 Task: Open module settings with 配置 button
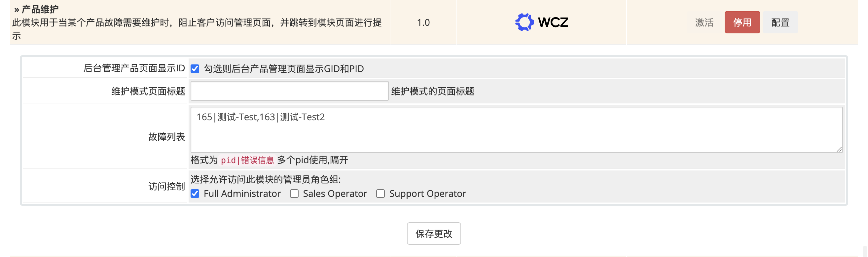[x=780, y=22]
